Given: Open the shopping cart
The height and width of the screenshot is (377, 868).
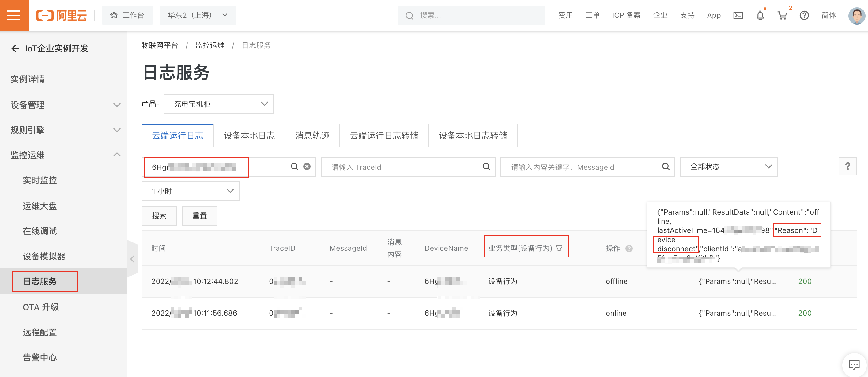Looking at the screenshot, I should 782,16.
